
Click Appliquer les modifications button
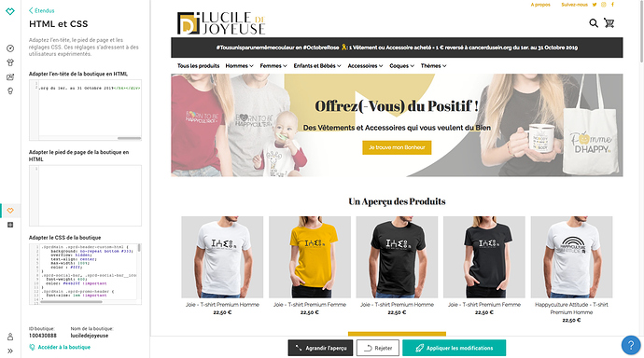point(455,348)
